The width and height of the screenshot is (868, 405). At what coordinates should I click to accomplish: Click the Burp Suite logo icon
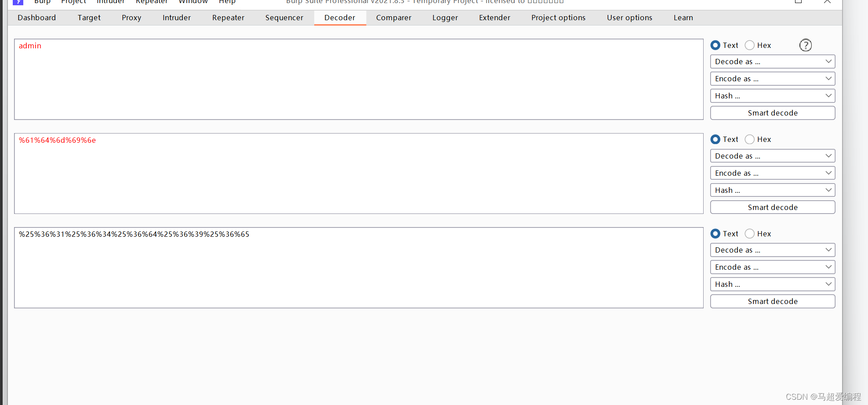pos(18,2)
